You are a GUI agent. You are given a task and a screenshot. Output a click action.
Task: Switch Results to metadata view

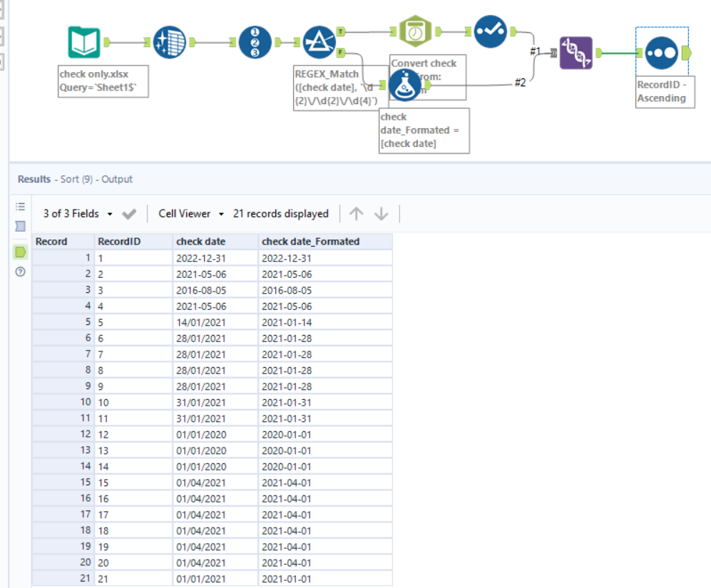20,226
